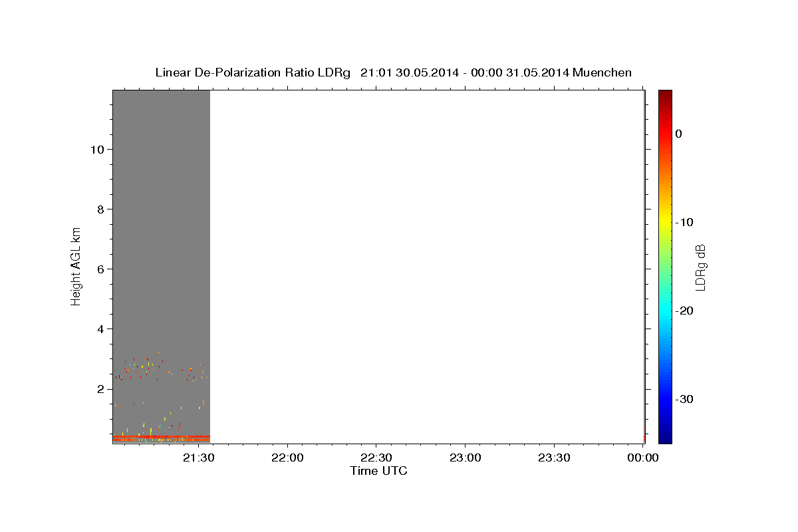This screenshot has width=798, height=532.
Task: Click the height tick label 4
Action: point(99,329)
